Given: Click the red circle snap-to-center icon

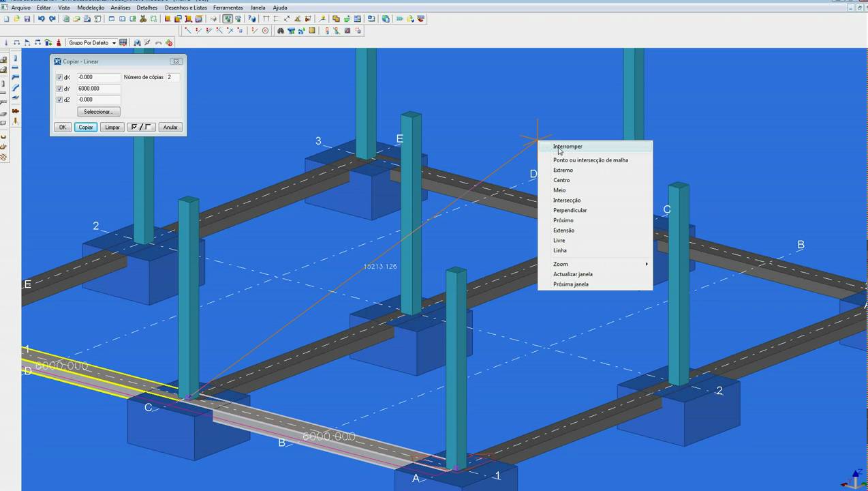Looking at the screenshot, I should point(265,31).
